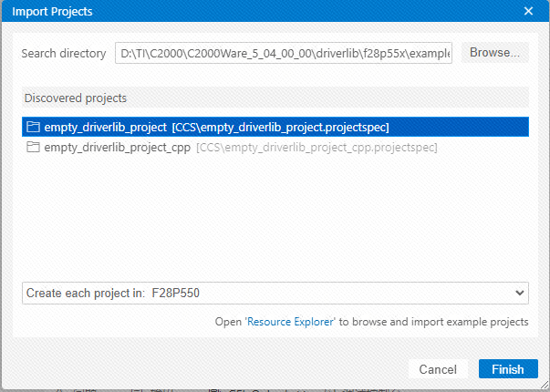The height and width of the screenshot is (392, 550).
Task: Close the Import Projects dialog
Action: [x=528, y=11]
